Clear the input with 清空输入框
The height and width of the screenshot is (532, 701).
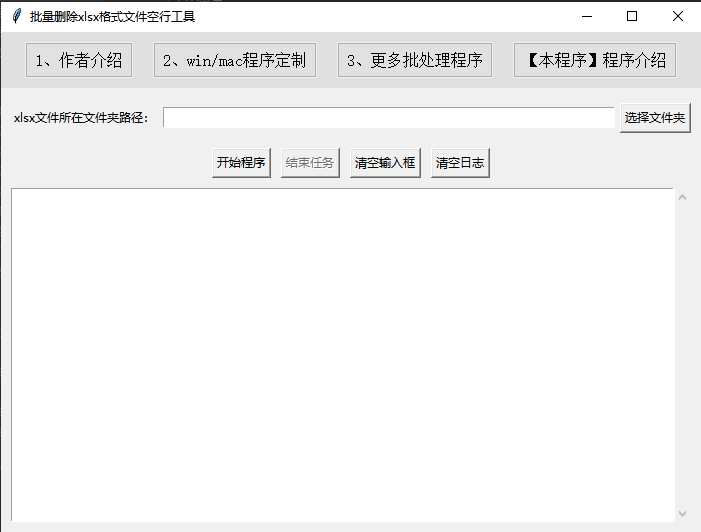pyautogui.click(x=385, y=163)
